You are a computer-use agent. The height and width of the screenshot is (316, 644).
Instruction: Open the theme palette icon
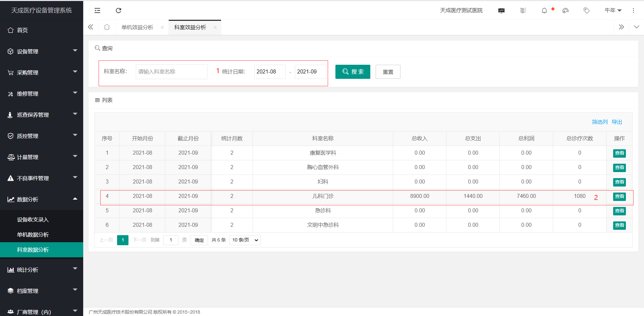tap(566, 11)
